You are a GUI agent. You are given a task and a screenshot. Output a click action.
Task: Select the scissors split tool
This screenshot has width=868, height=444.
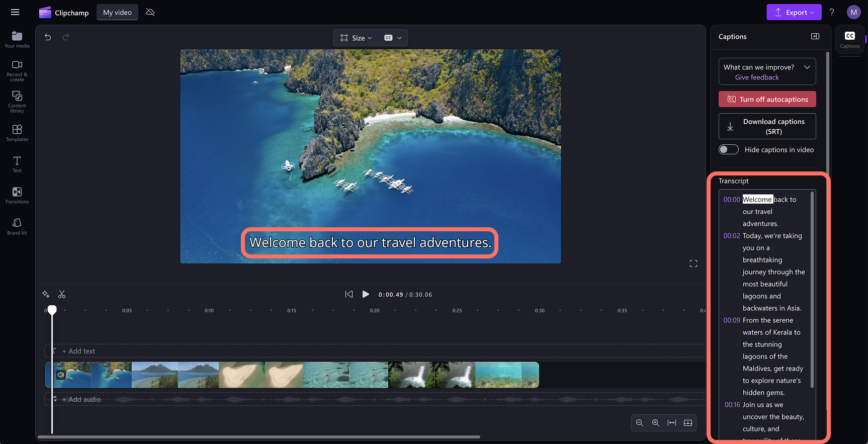(x=62, y=294)
